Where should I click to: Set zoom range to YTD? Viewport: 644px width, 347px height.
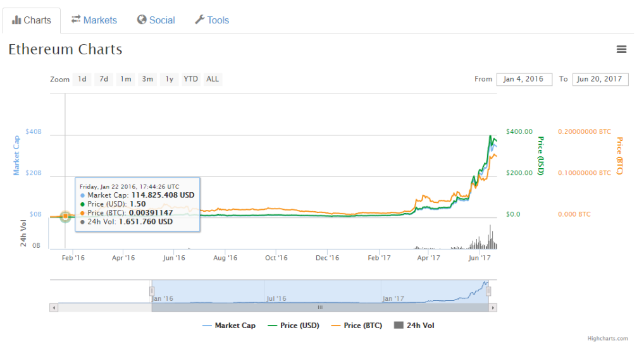pos(190,79)
